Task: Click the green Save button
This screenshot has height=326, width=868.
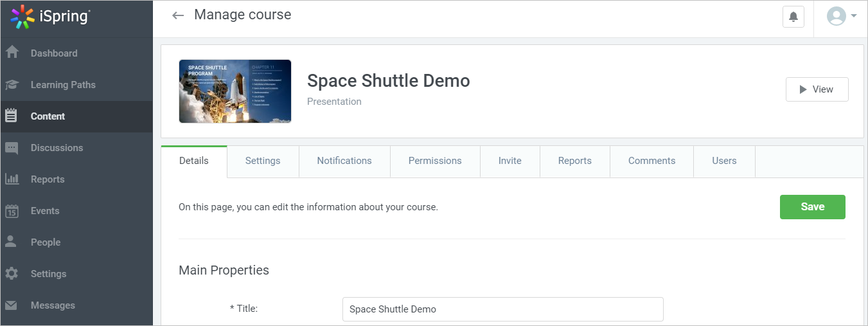Action: tap(813, 207)
